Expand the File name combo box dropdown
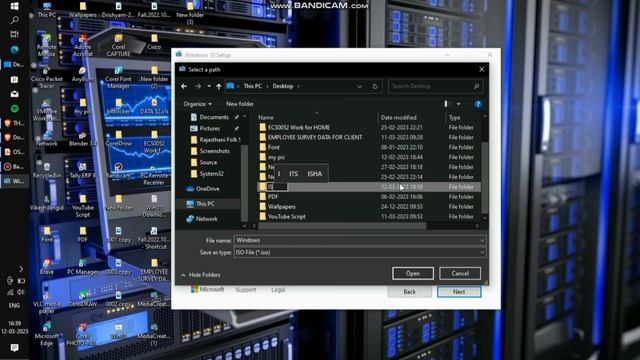The width and height of the screenshot is (640, 360). tap(482, 240)
